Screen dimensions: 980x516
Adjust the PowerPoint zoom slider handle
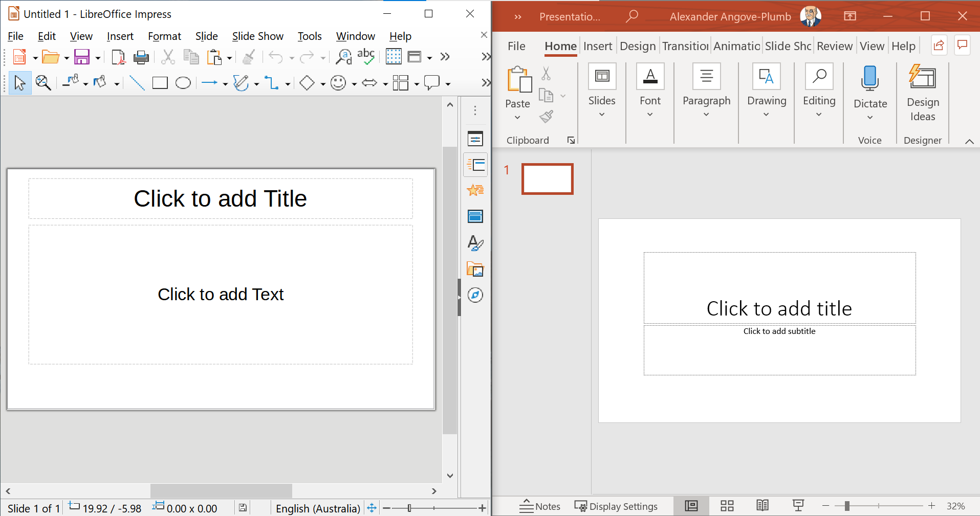tap(847, 506)
